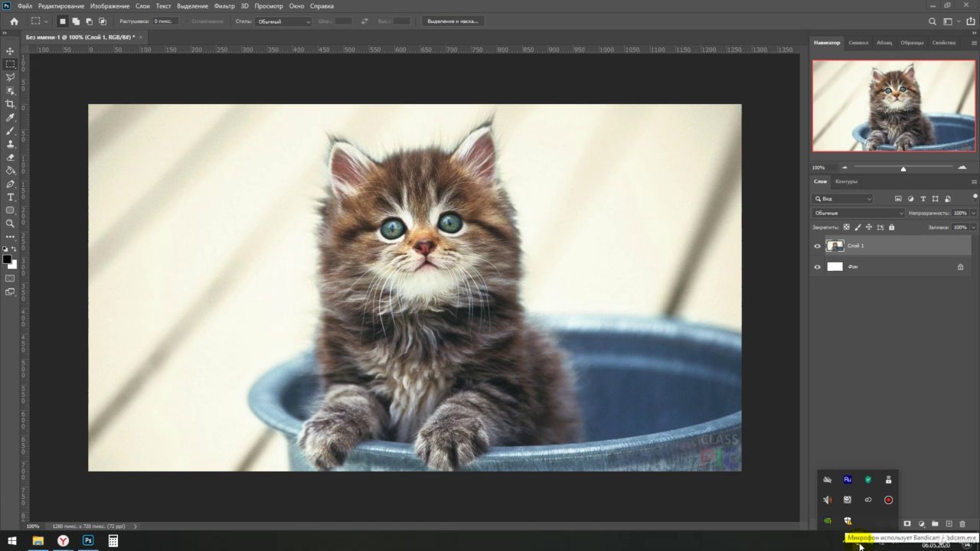Change the screen mode
980x551 pixels.
[x=10, y=292]
